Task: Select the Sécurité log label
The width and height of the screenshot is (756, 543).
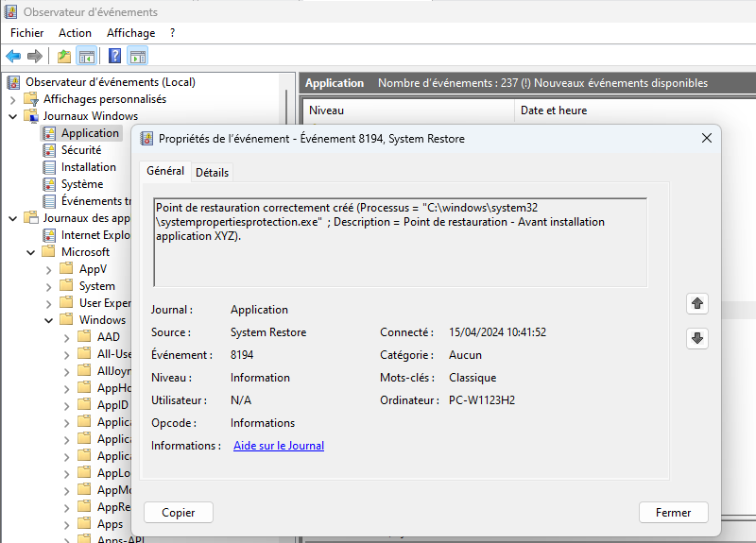Action: [x=81, y=150]
